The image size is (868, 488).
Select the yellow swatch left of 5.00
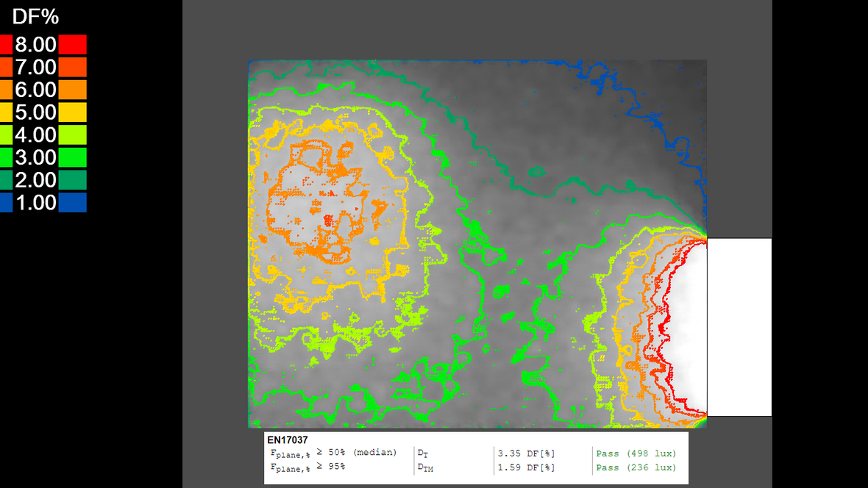click(x=6, y=112)
